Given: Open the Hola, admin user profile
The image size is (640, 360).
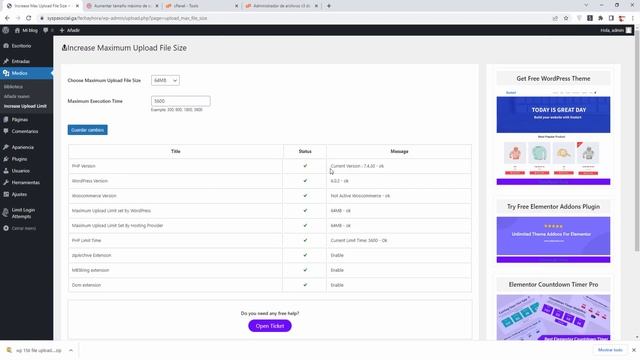Looking at the screenshot, I should 616,30.
